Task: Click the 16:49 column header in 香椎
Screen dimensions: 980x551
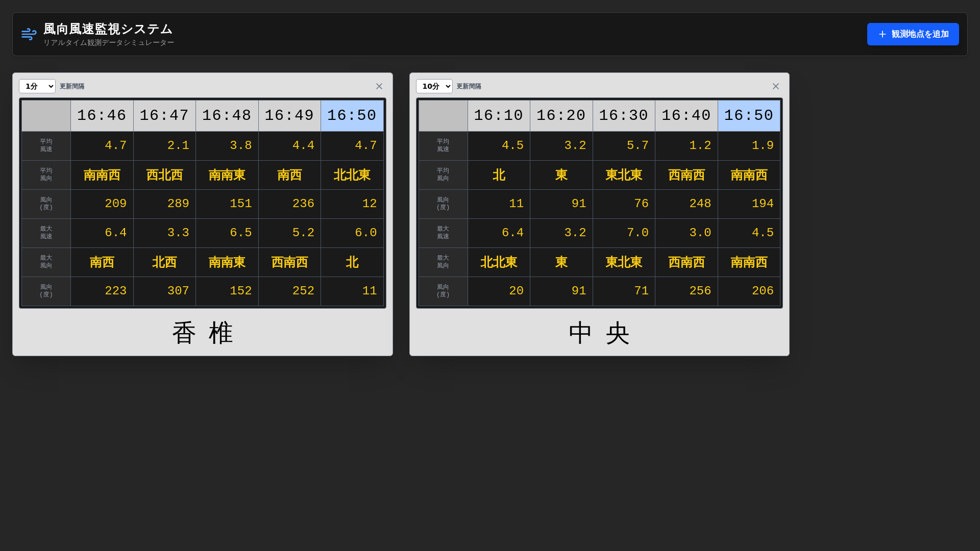Action: tap(289, 116)
